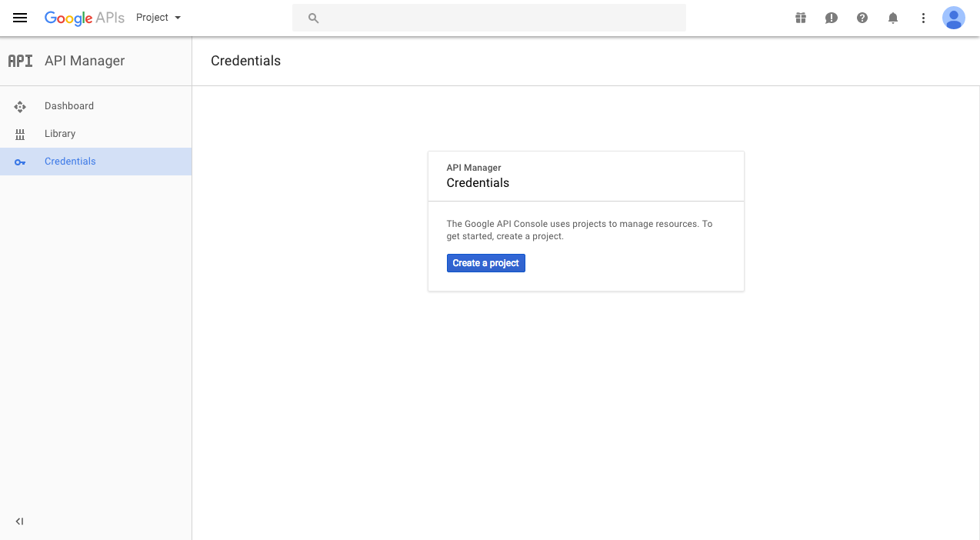Viewport: 980px width, 540px height.
Task: Click the Dashboard sidebar icon
Action: pos(20,106)
